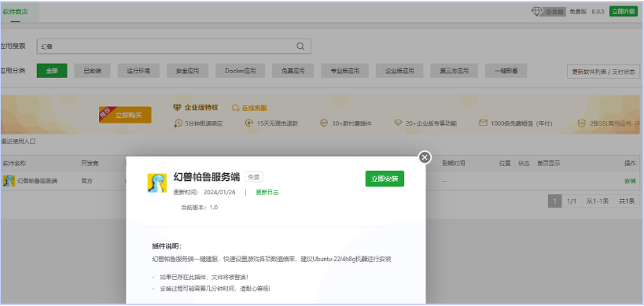644x306 pixels.
Task: Click the 30+款付费插件 icon
Action: (324, 123)
